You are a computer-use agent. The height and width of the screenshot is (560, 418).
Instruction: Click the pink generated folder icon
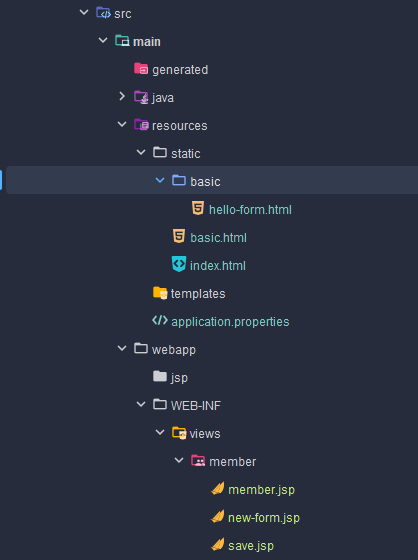141,68
